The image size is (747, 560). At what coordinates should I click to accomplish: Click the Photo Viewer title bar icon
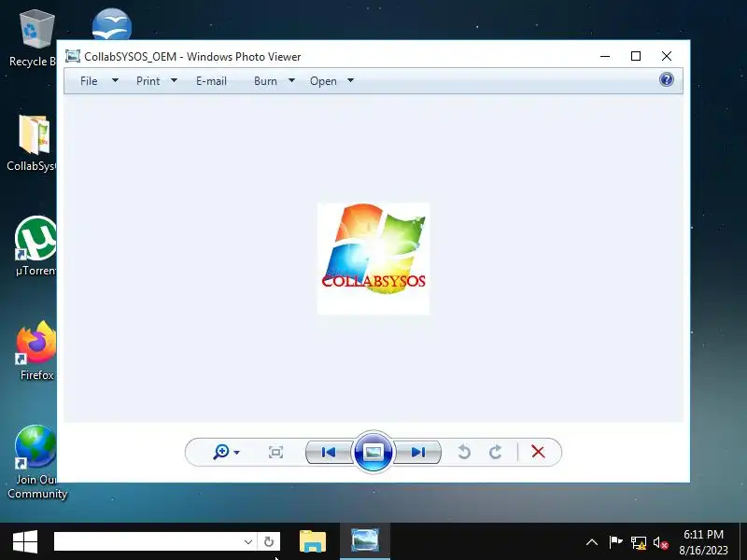73,56
